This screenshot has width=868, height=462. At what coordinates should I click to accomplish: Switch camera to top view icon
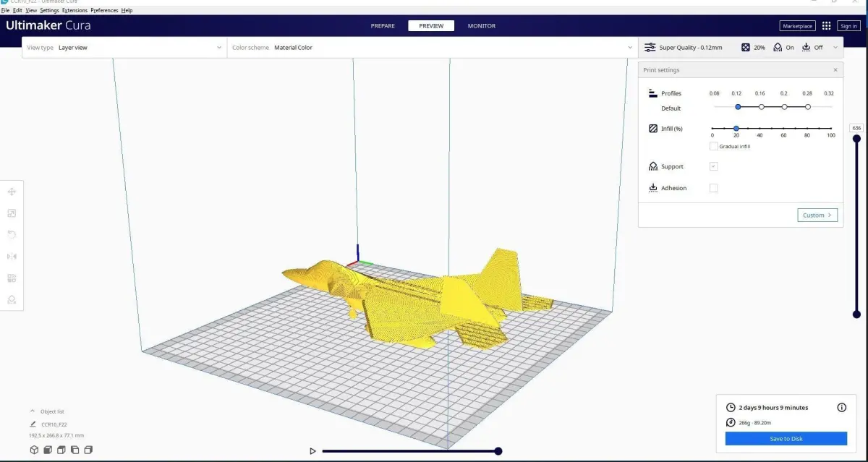point(61,450)
